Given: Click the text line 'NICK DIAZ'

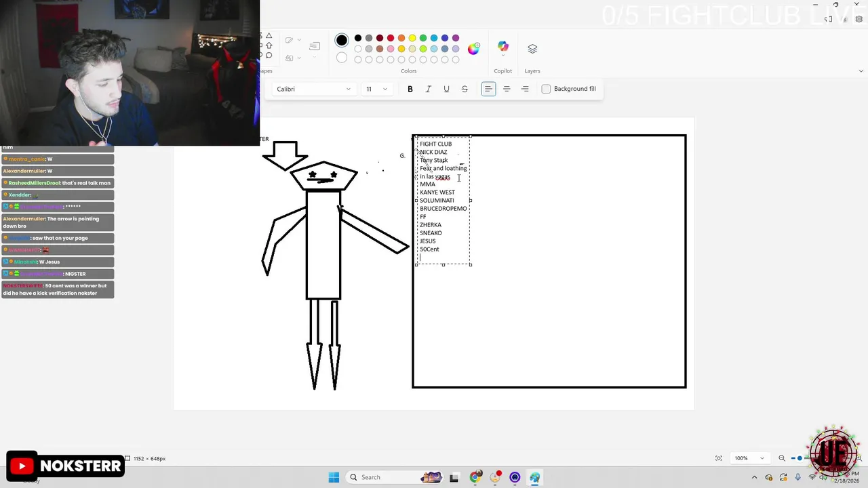Looking at the screenshot, I should (433, 152).
